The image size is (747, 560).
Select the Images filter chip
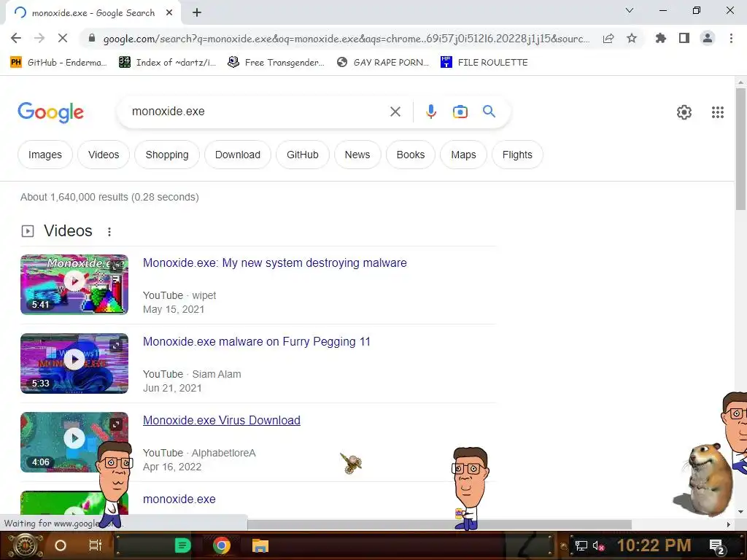click(45, 155)
